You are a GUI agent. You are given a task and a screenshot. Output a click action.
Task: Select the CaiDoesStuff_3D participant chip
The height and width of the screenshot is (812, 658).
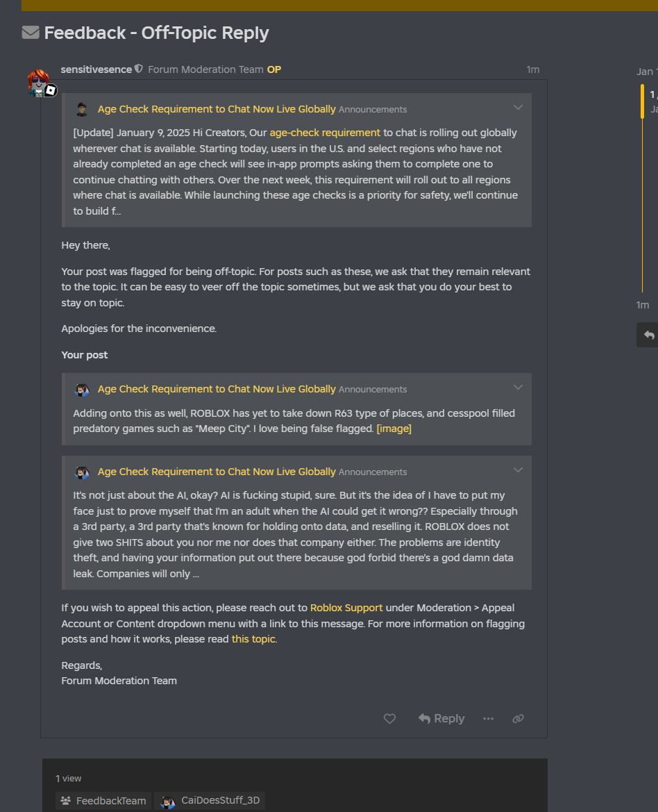[x=212, y=801]
